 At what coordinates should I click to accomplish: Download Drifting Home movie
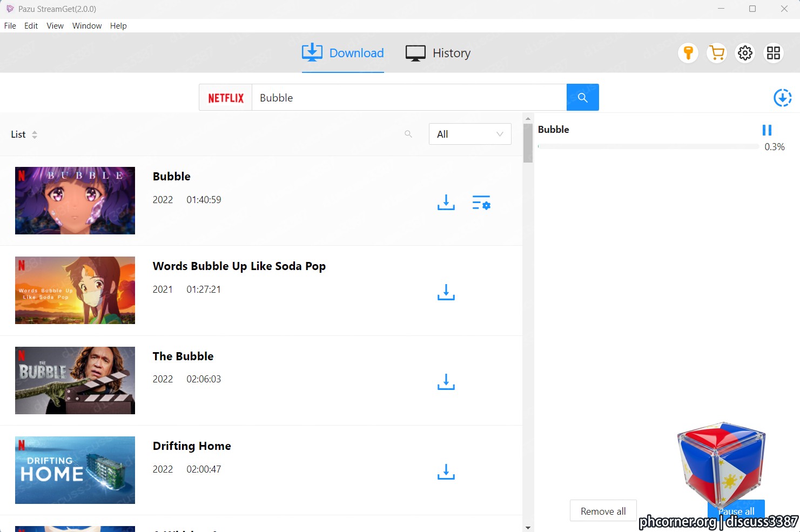(446, 472)
